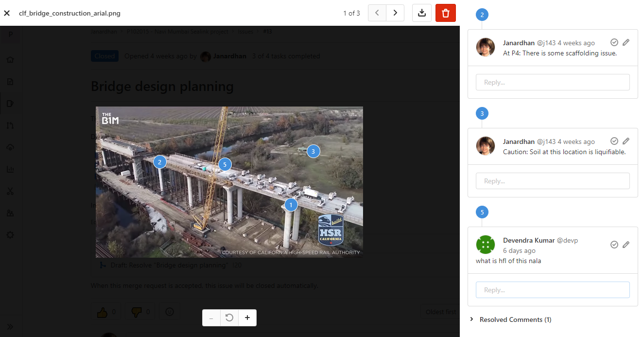Viewport: 644px width, 337px height.
Task: Select pin 5 on the bridge image
Action: (x=224, y=164)
